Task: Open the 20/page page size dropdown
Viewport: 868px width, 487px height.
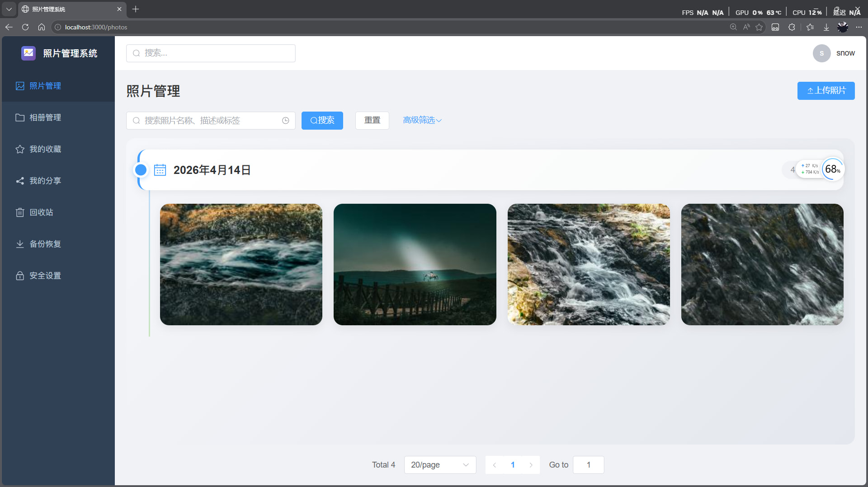Action: 439,465
